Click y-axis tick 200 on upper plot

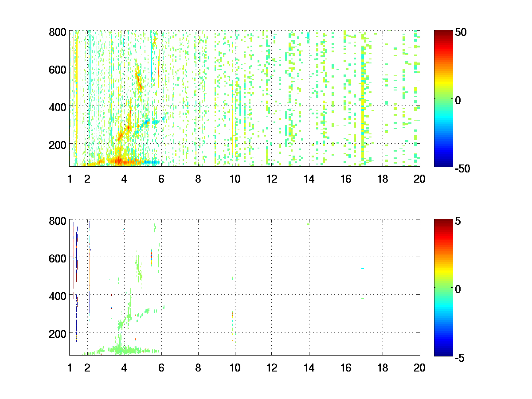[x=58, y=145]
